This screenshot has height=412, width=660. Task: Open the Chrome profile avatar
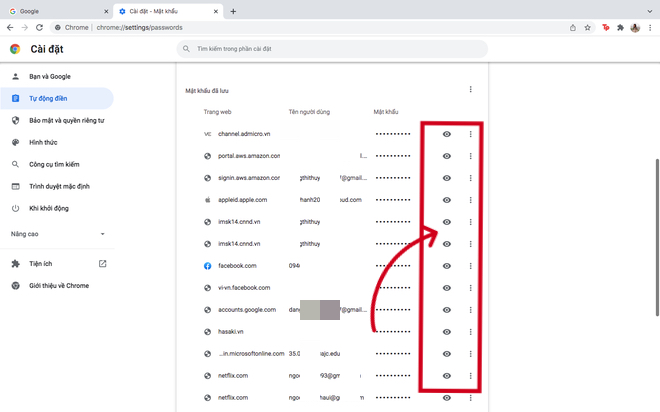tap(635, 28)
